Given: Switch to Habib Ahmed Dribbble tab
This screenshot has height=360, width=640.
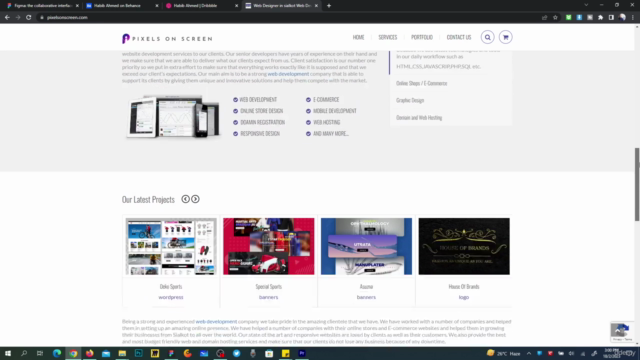Looking at the screenshot, I should point(196,6).
